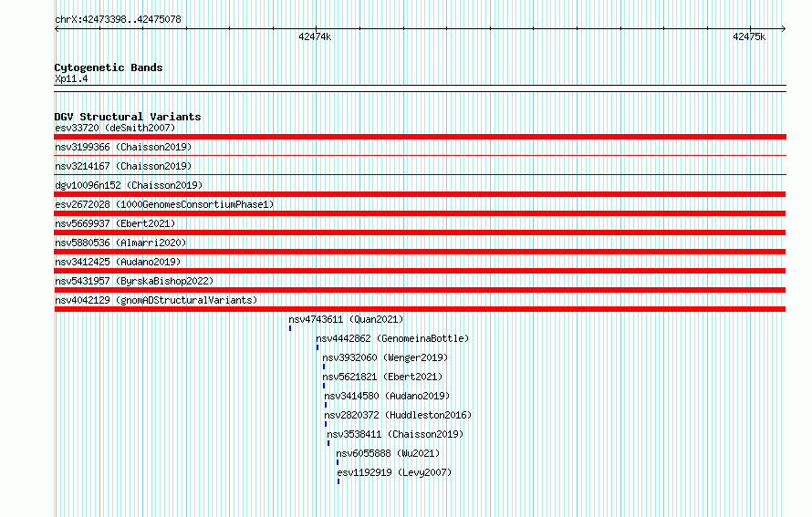This screenshot has width=812, height=517.
Task: Open nsv4743611 (Quan2021) variant label
Action: 346,319
